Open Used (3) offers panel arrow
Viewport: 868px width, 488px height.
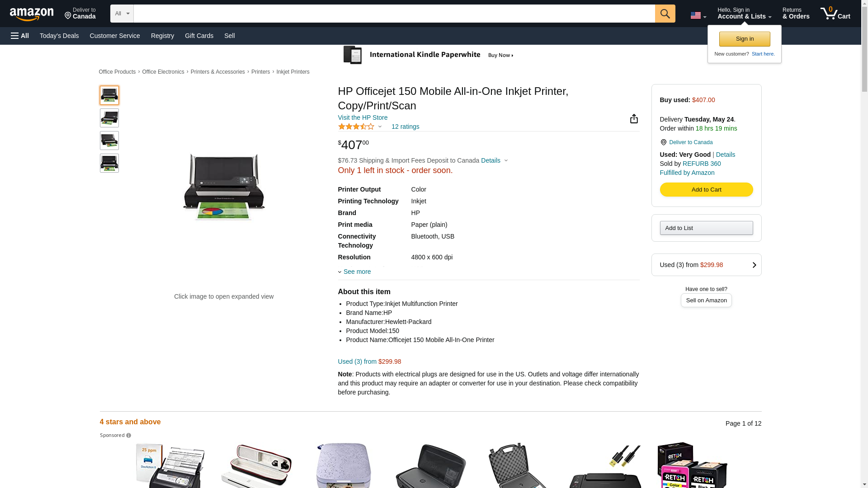coord(754,265)
